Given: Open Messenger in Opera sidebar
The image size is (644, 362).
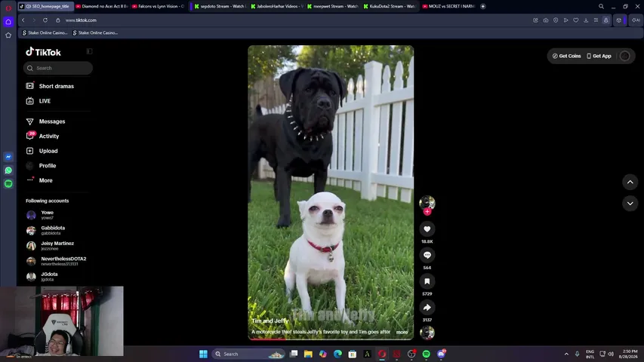Looking at the screenshot, I should point(8,157).
